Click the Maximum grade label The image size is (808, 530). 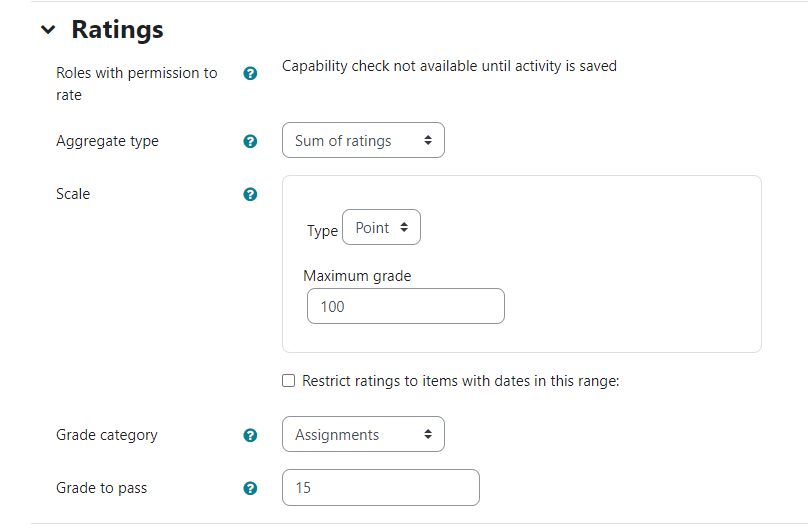tap(357, 276)
